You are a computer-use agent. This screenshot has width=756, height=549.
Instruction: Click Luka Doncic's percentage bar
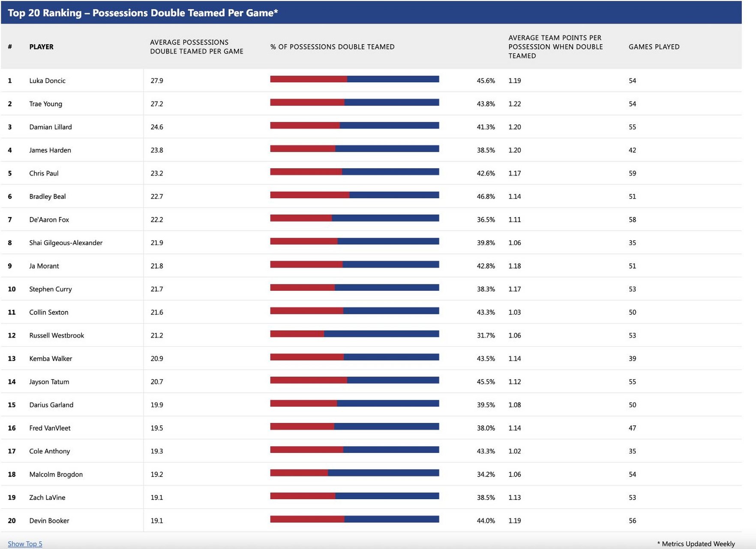[354, 79]
